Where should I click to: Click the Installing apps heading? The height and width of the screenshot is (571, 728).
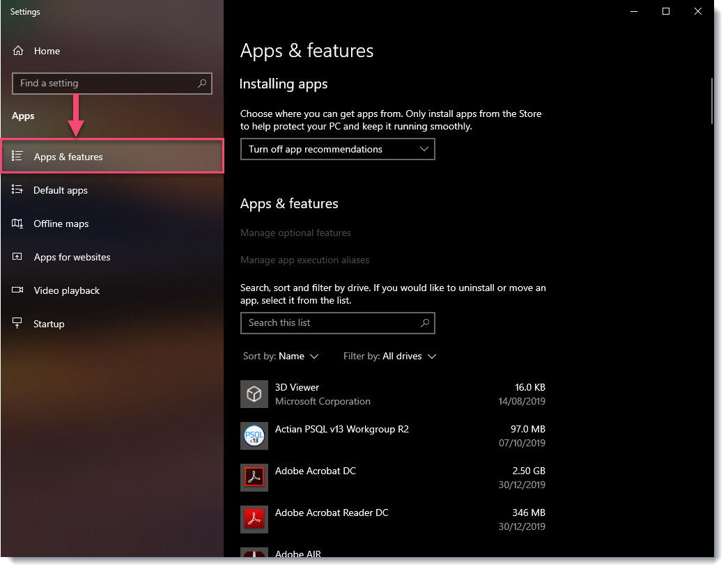tap(284, 84)
